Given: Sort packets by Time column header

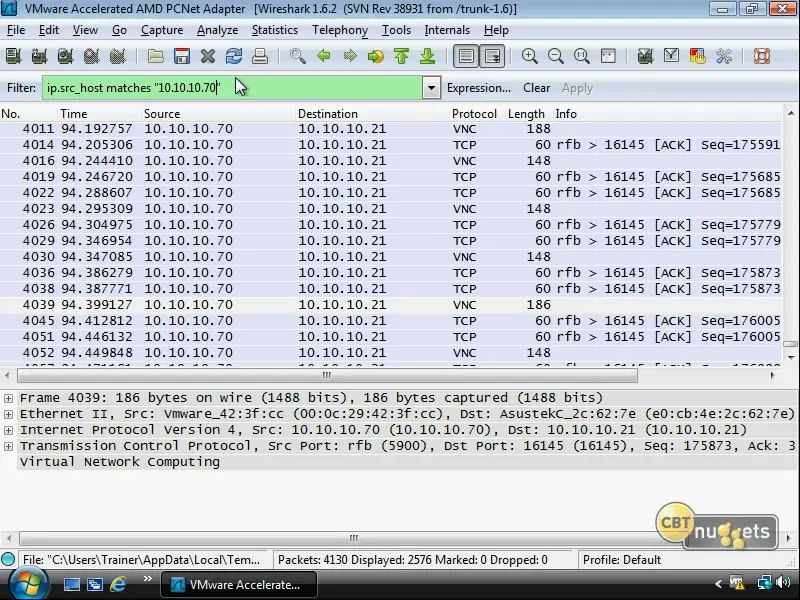Looking at the screenshot, I should (99, 114).
